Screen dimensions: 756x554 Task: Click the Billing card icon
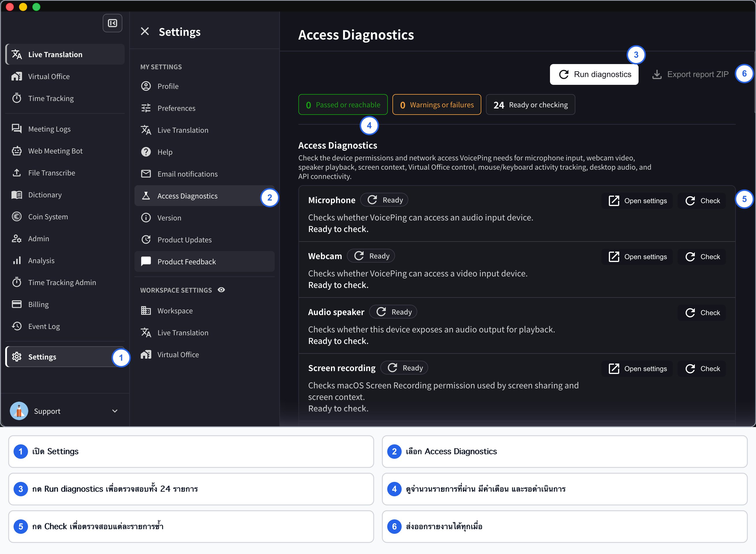(17, 304)
